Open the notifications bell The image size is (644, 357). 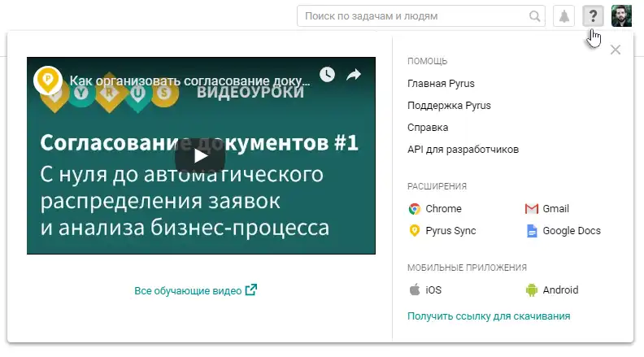point(564,16)
